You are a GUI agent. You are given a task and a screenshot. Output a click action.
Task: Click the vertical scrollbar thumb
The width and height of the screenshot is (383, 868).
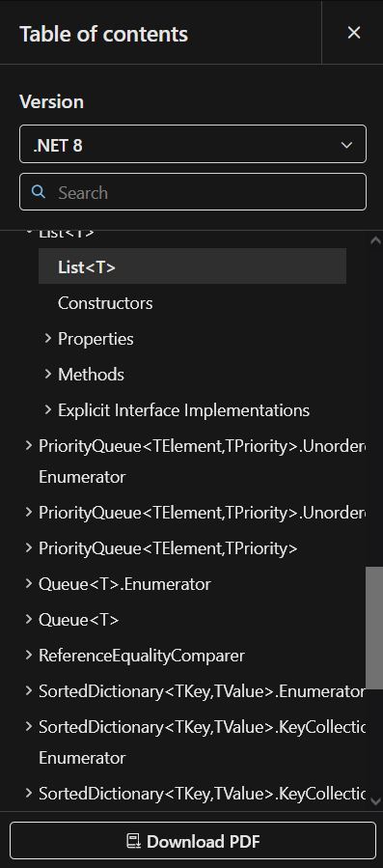click(x=374, y=628)
